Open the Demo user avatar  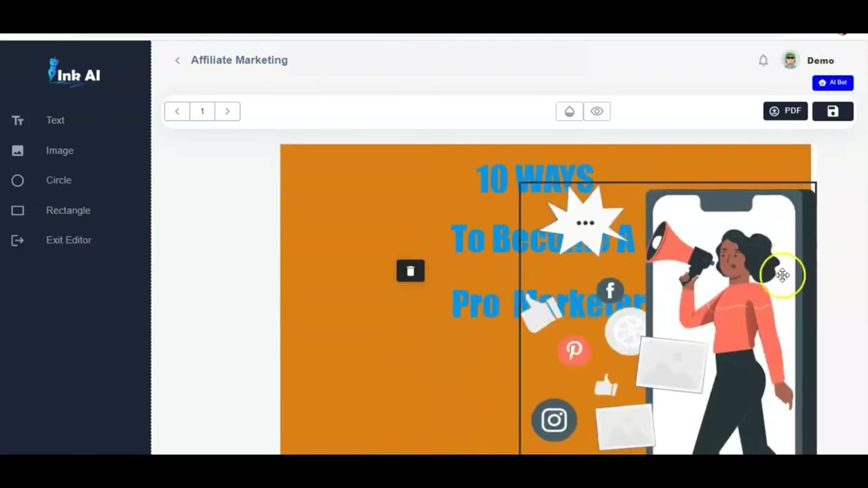(x=790, y=60)
